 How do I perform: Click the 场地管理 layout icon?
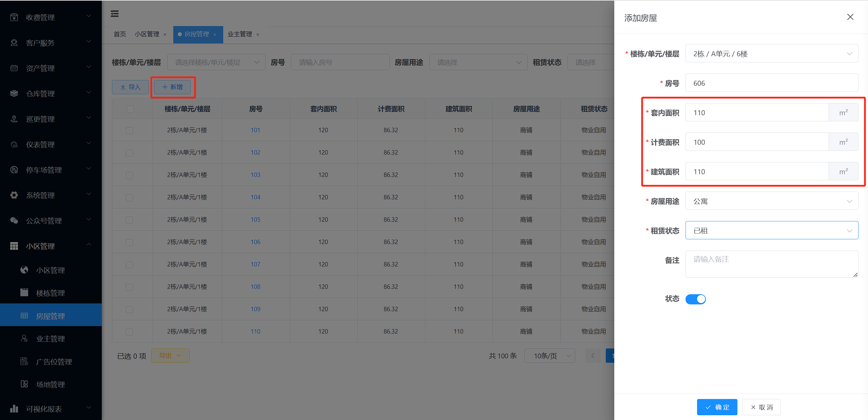pyautogui.click(x=24, y=384)
